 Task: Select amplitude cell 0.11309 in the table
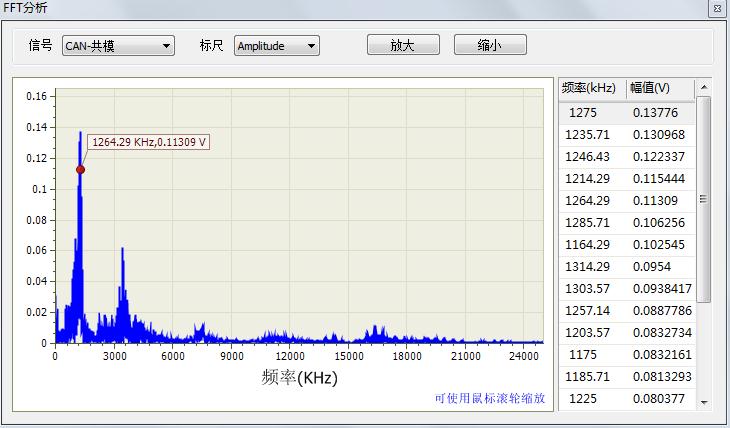[656, 201]
